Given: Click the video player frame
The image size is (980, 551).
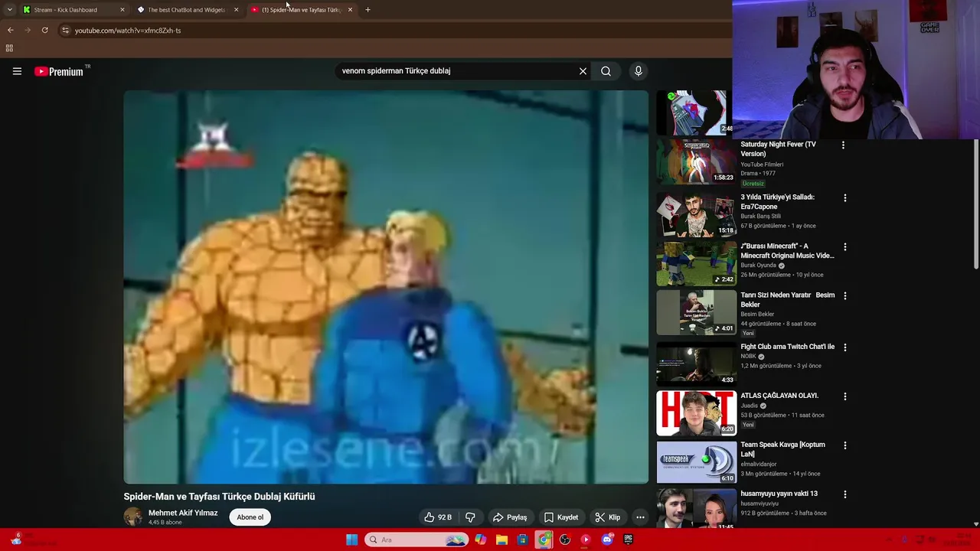Looking at the screenshot, I should coord(386,287).
